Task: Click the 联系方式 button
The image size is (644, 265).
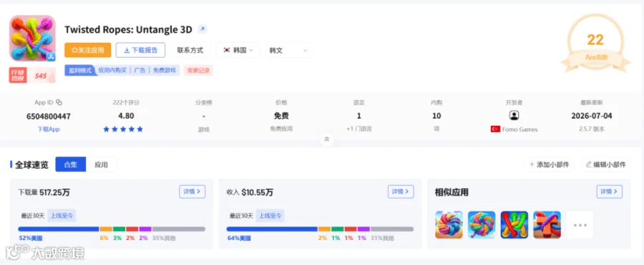Action: tap(190, 50)
